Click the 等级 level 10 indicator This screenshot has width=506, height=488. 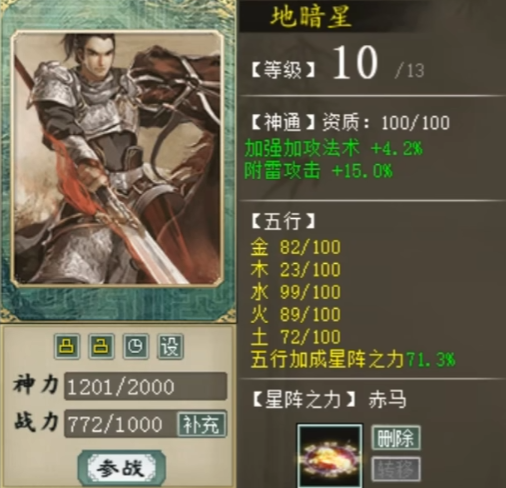(337, 63)
